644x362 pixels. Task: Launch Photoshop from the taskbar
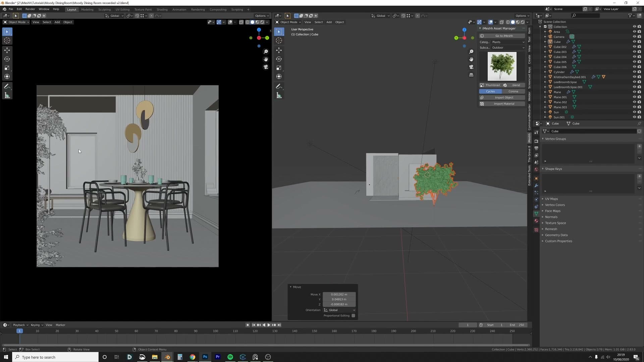[x=205, y=357]
